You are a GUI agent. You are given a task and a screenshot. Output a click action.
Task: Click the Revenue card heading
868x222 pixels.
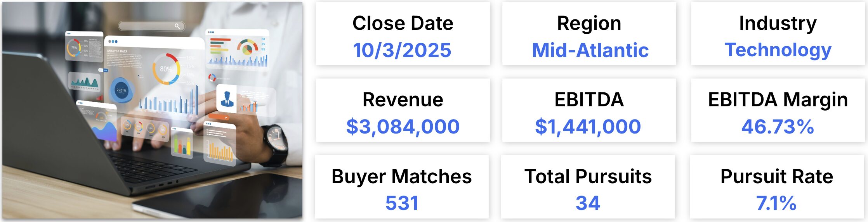click(403, 99)
